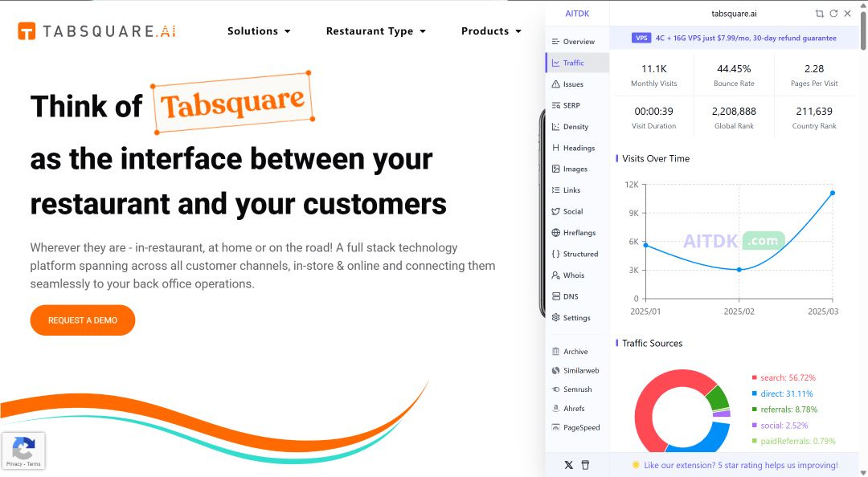Click the X (Twitter) icon at panel bottom

pos(568,465)
